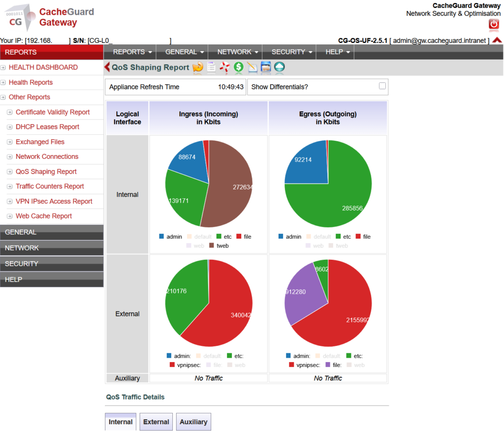Toggle the vpnipsec legend entry in the External Ingress chart

[186, 365]
